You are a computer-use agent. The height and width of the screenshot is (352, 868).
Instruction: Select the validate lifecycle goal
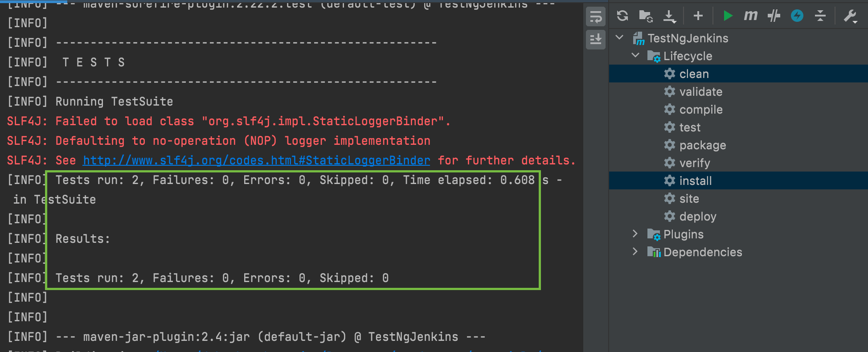(738, 91)
